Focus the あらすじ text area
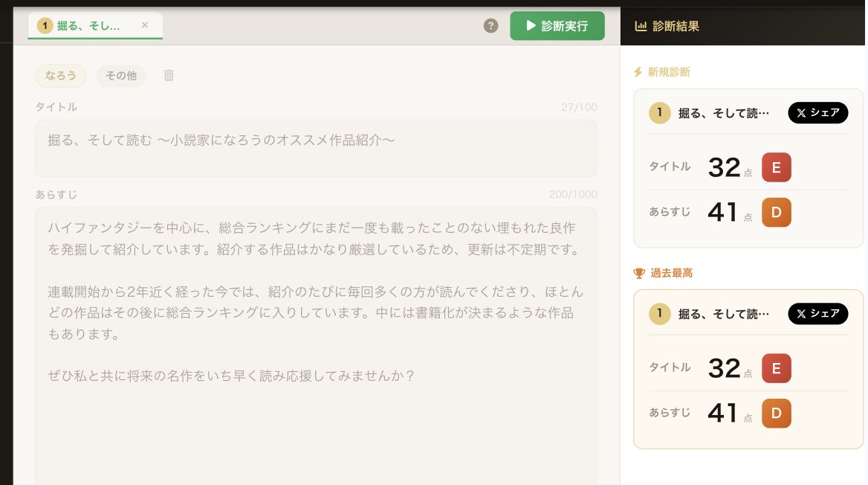868x485 pixels. coord(316,347)
